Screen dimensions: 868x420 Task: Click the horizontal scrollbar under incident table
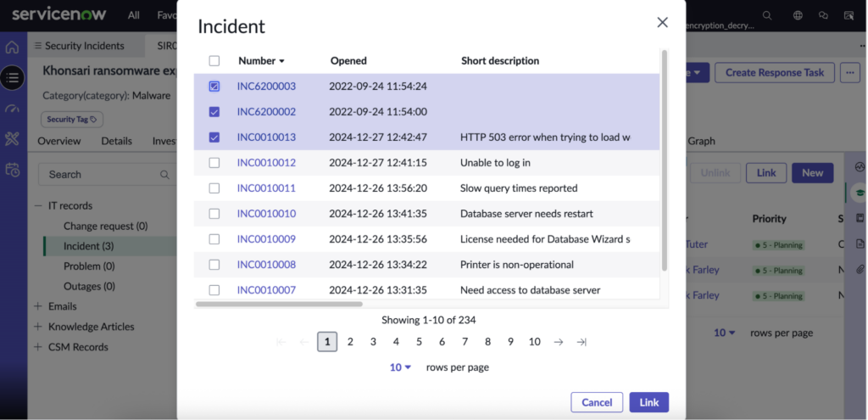(x=279, y=304)
